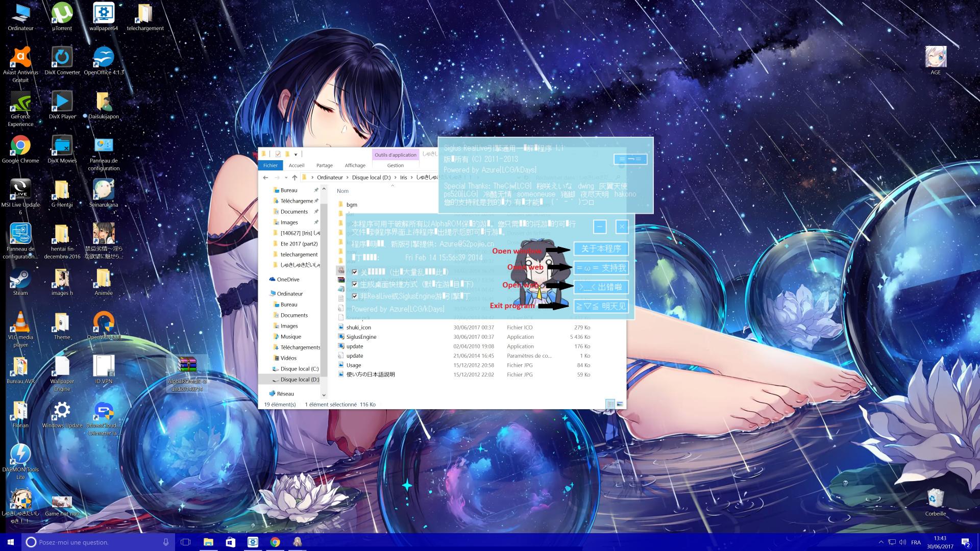The image size is (980, 551).
Task: Open the Affichage ribbon tab
Action: [x=355, y=165]
